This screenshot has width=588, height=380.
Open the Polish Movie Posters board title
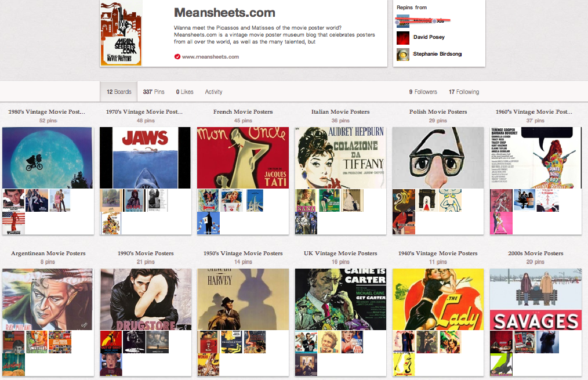click(x=438, y=112)
